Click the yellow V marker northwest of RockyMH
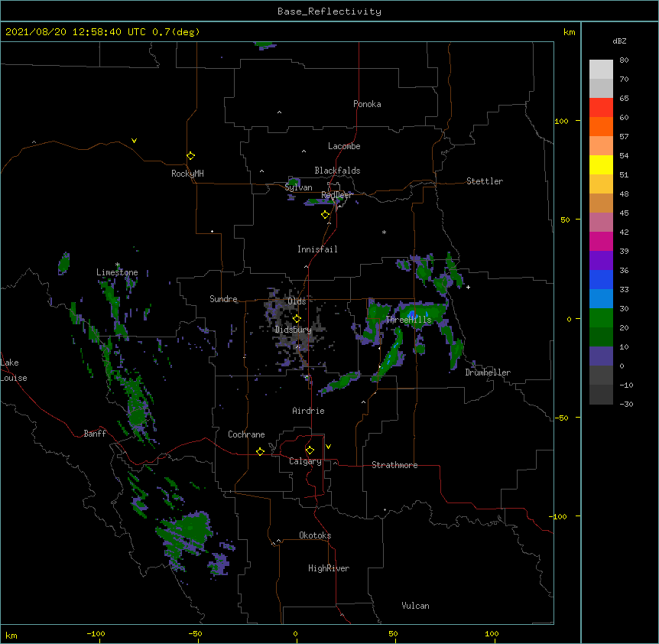The height and width of the screenshot is (644, 659). click(x=134, y=141)
